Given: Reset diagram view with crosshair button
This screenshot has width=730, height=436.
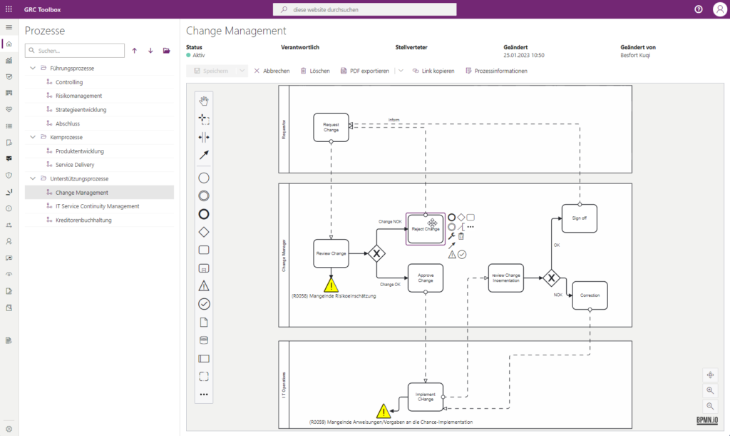Looking at the screenshot, I should point(710,375).
